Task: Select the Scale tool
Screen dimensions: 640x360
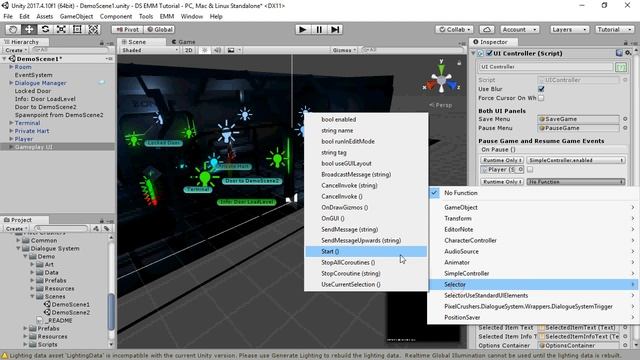Action: click(61, 29)
